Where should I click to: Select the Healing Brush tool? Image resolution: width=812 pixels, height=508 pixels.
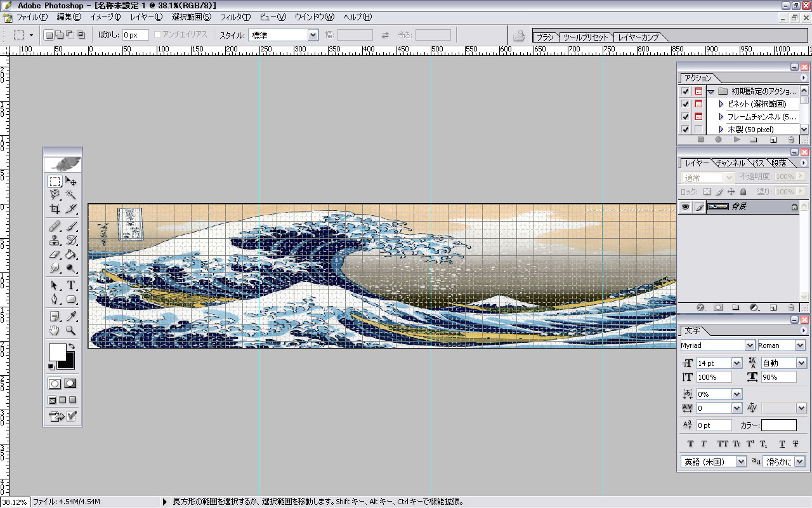pyautogui.click(x=55, y=226)
